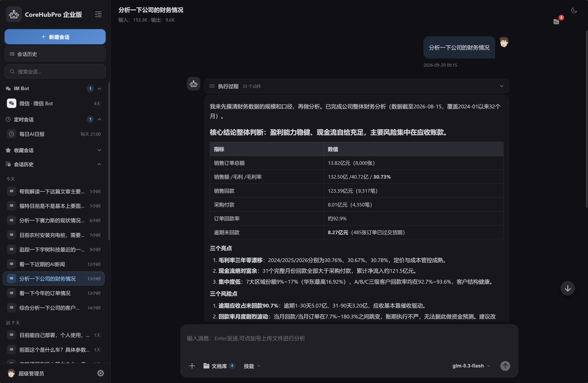588x383 pixels.
Task: Click the list icon in 执行过程 header
Action: coord(212,86)
